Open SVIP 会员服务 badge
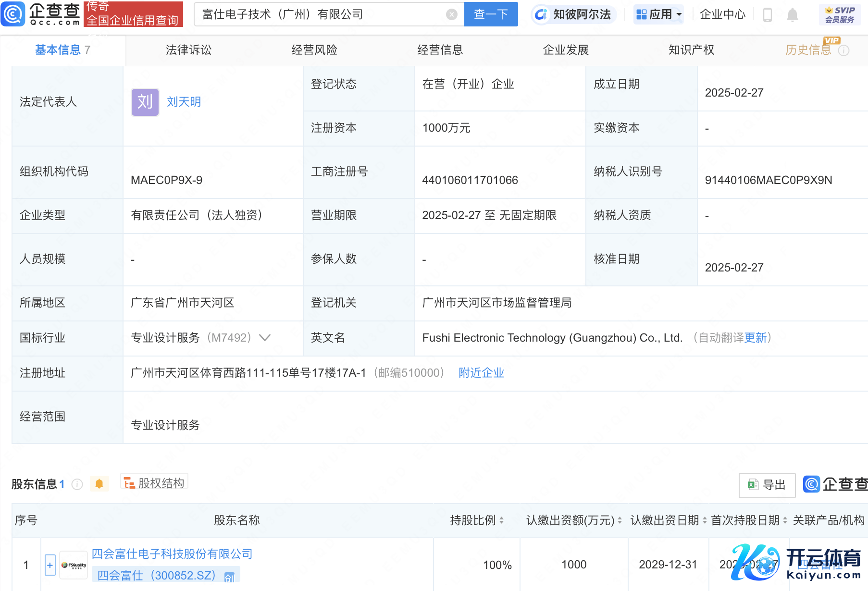Image resolution: width=868 pixels, height=591 pixels. point(839,14)
